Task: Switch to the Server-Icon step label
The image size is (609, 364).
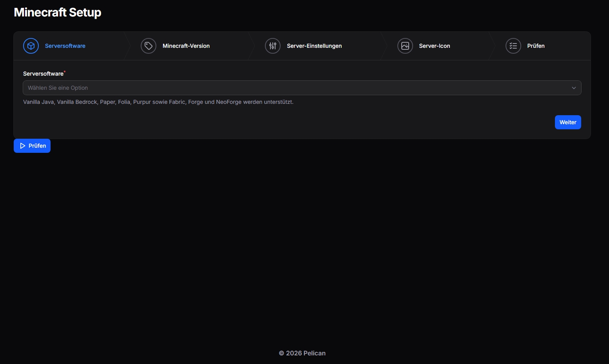Action: click(x=435, y=46)
